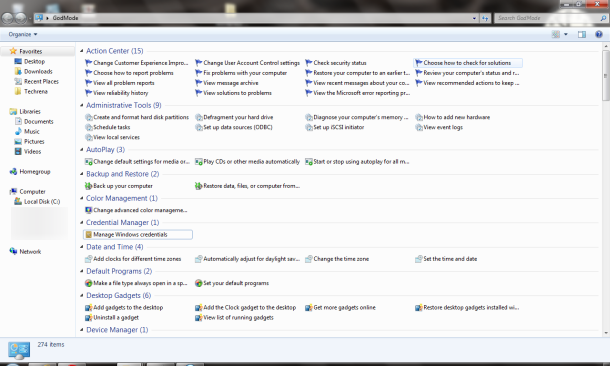Click the Local Disk (C:) drive icon
The width and height of the screenshot is (610, 366).
(18, 201)
